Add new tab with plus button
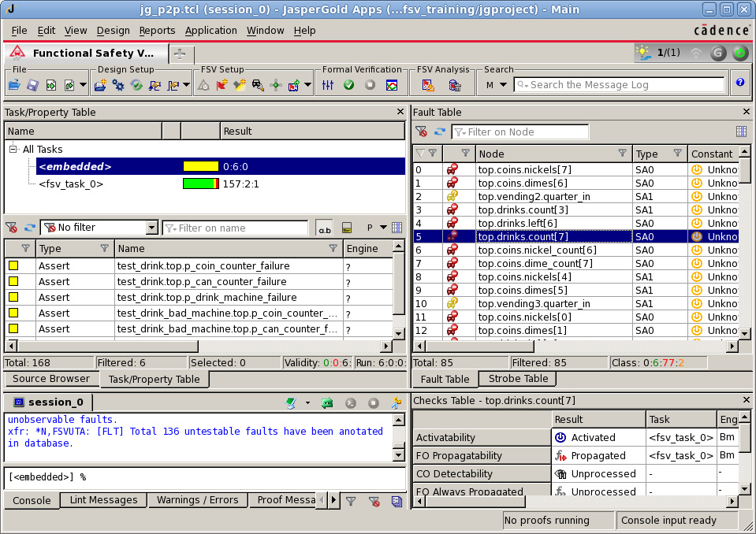Screen dimensions: 756x534 click(x=180, y=54)
